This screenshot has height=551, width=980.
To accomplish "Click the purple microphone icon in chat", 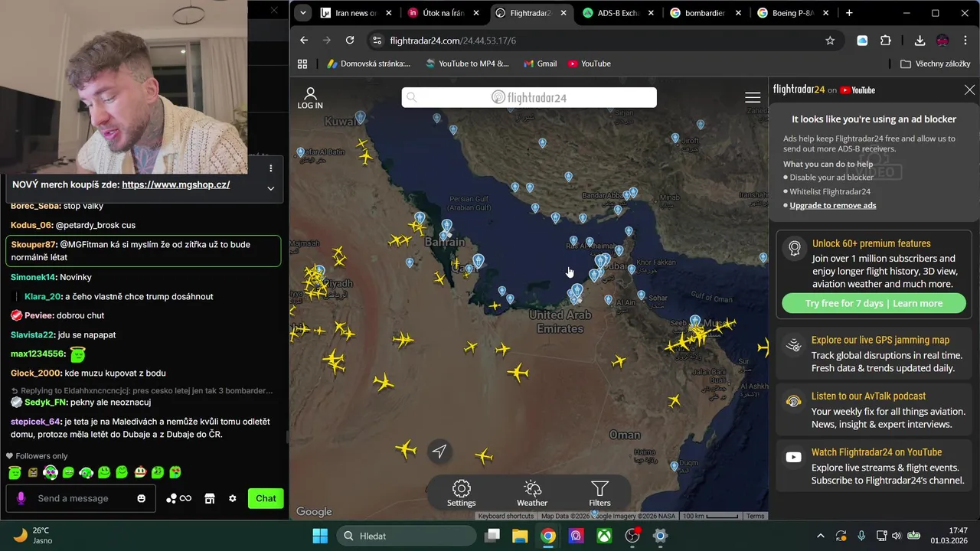I will pos(21,498).
